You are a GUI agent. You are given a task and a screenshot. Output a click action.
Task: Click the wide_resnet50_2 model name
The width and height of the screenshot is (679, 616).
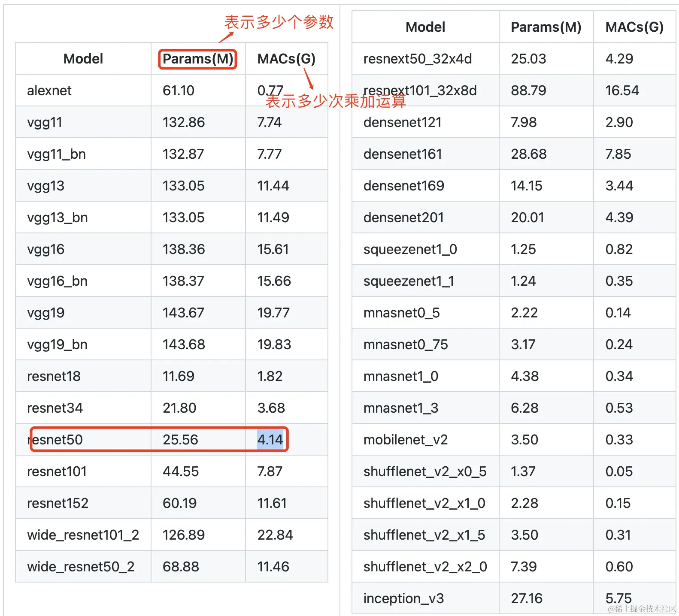[x=81, y=567]
